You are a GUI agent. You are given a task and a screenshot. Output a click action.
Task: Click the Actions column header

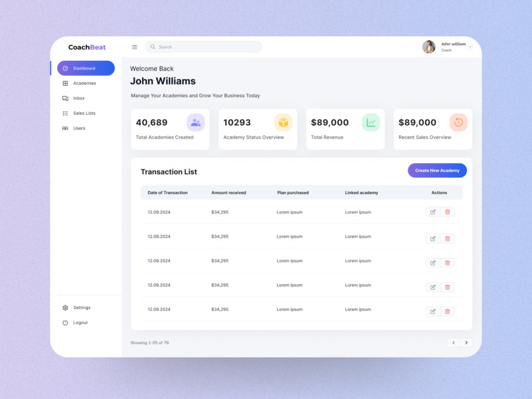pyautogui.click(x=439, y=193)
